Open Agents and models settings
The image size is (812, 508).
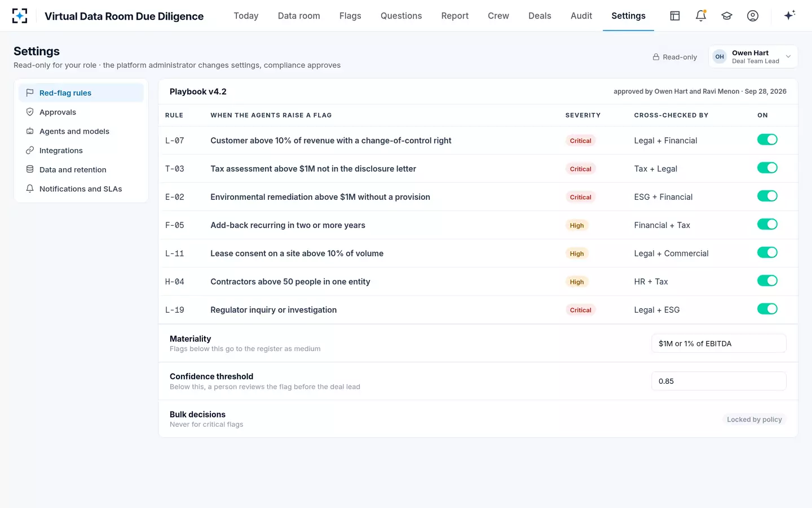81,131
